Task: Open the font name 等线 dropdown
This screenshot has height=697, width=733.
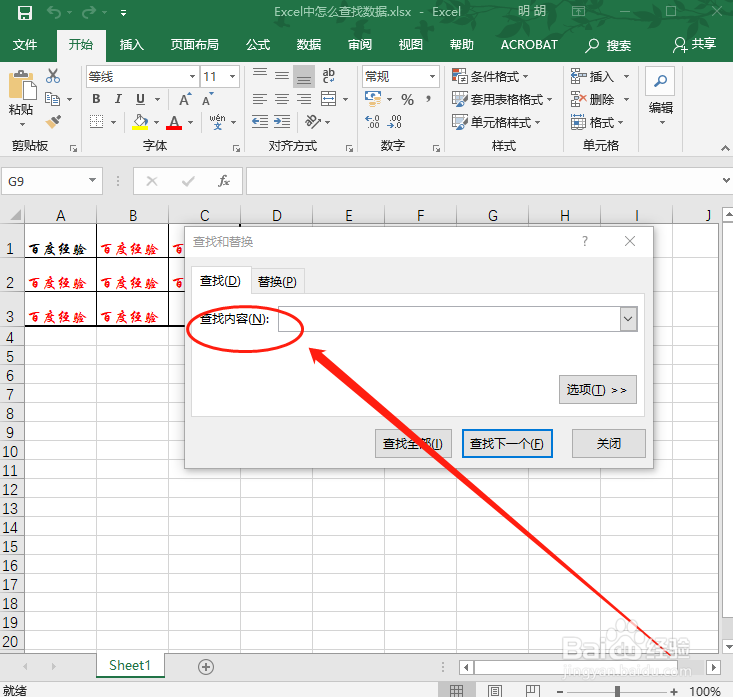Action: 192,76
